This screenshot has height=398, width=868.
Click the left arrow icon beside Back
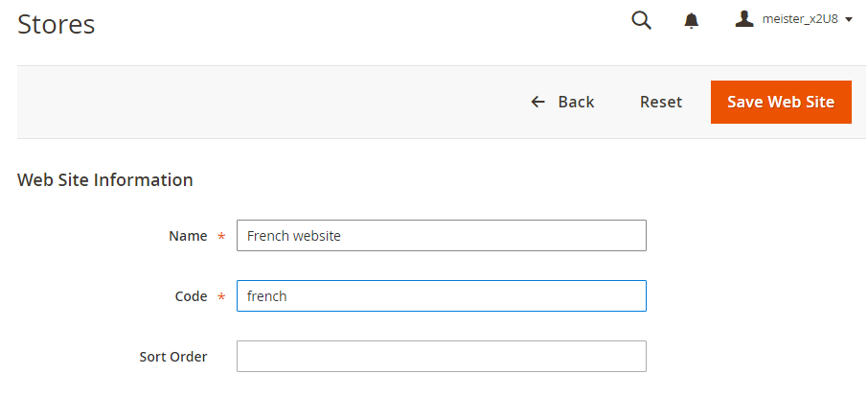tap(538, 102)
